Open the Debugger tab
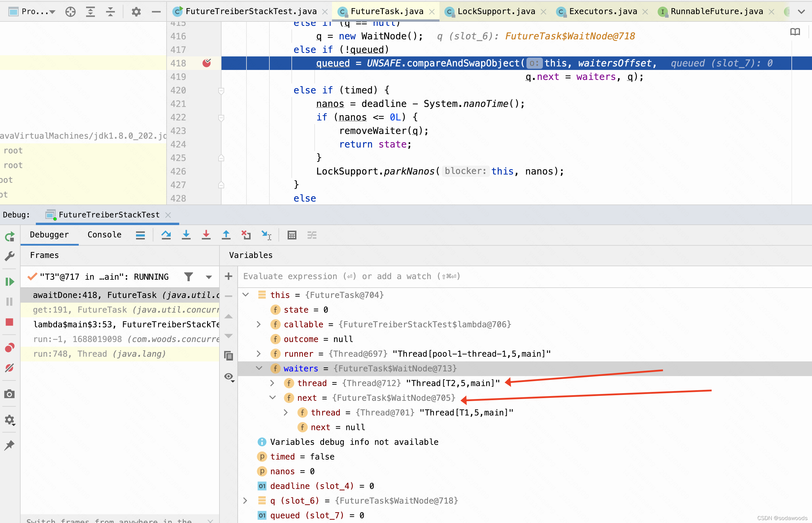 point(49,235)
